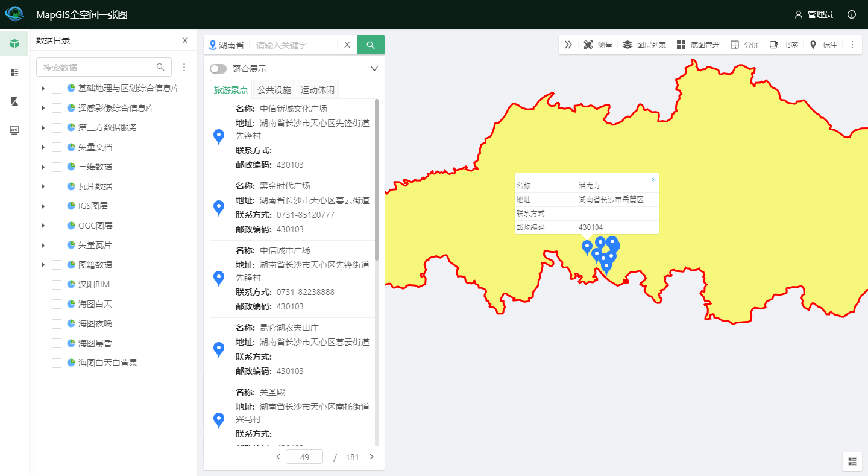Check the 海图白天 checkbox
The image size is (868, 476).
57,304
